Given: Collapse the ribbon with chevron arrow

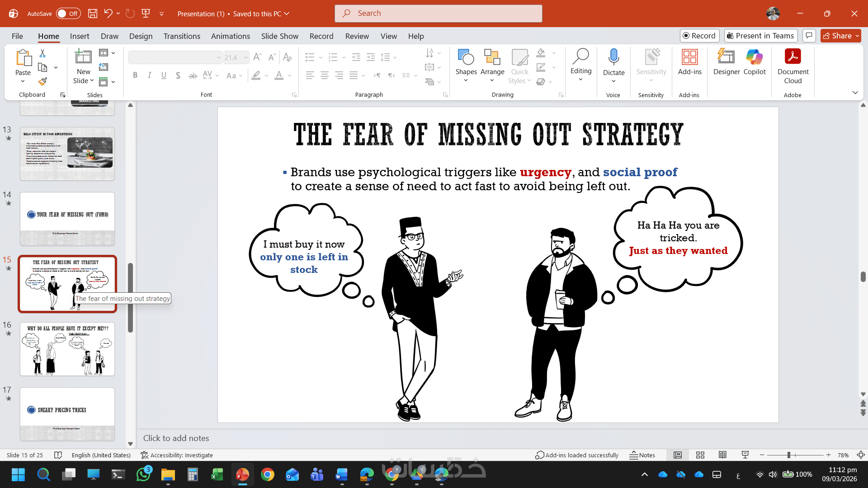Looking at the screenshot, I should [x=855, y=93].
